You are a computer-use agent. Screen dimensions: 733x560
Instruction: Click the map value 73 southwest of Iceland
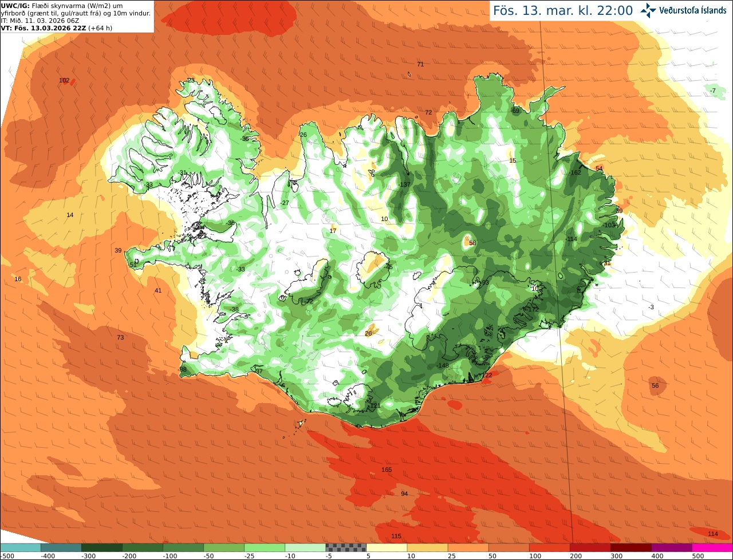pos(120,338)
